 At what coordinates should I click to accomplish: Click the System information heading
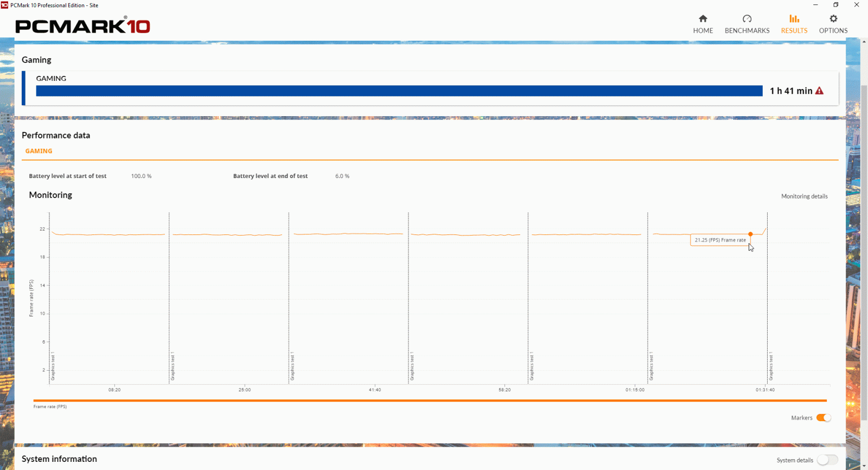click(x=59, y=459)
